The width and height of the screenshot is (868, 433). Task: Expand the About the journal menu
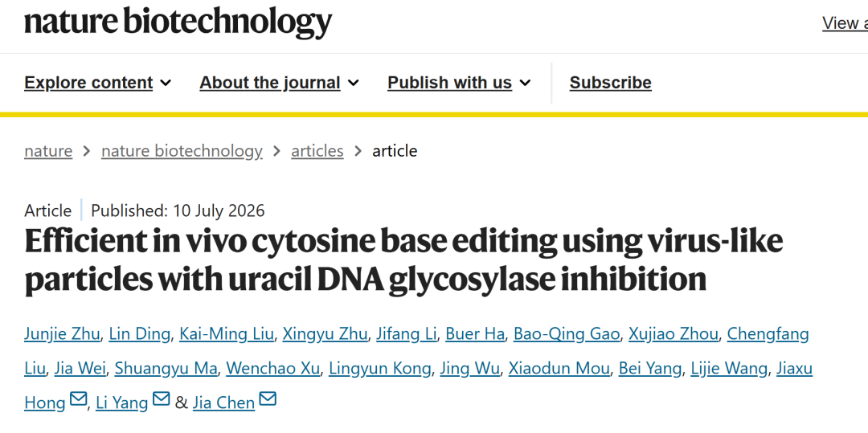coord(280,83)
